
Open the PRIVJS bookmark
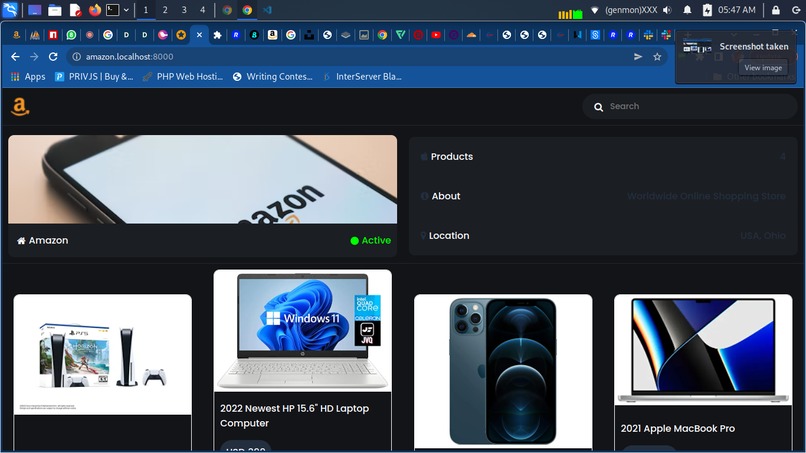pyautogui.click(x=94, y=77)
